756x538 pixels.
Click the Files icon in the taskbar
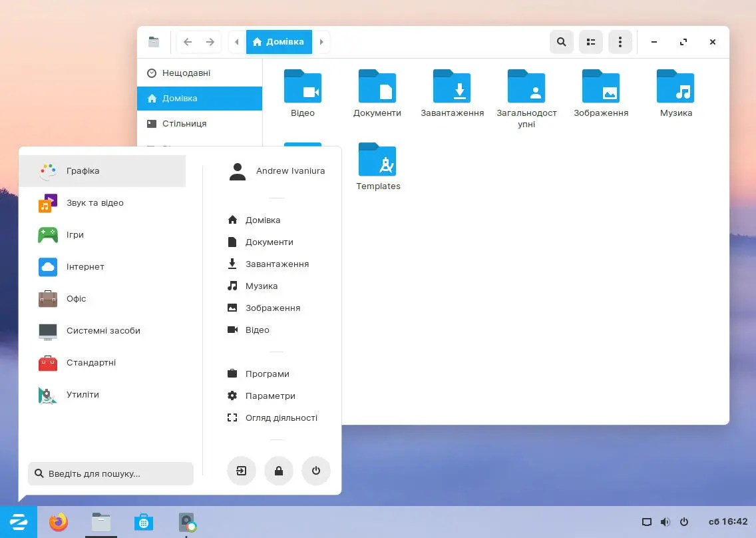coord(101,521)
